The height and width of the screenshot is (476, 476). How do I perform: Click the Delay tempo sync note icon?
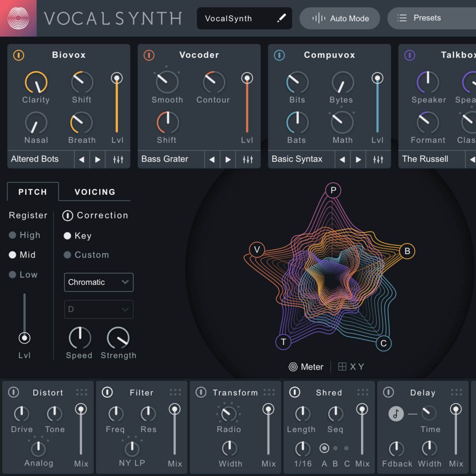coord(396,414)
